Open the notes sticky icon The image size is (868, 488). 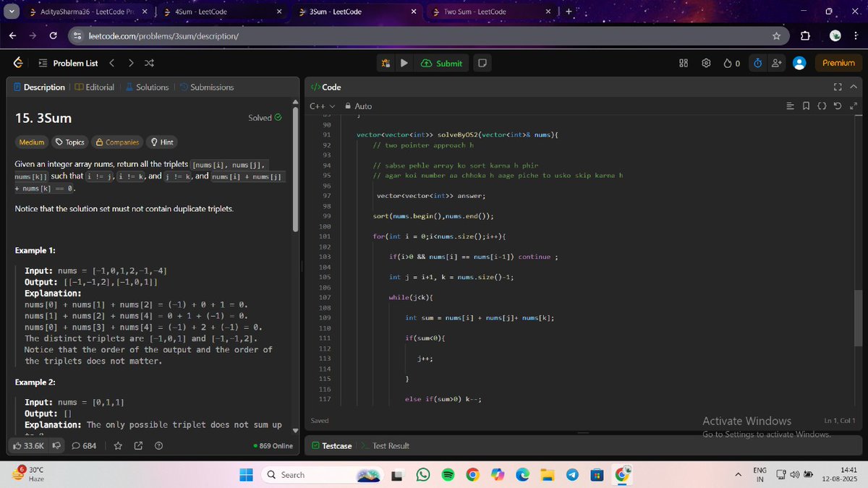(482, 63)
